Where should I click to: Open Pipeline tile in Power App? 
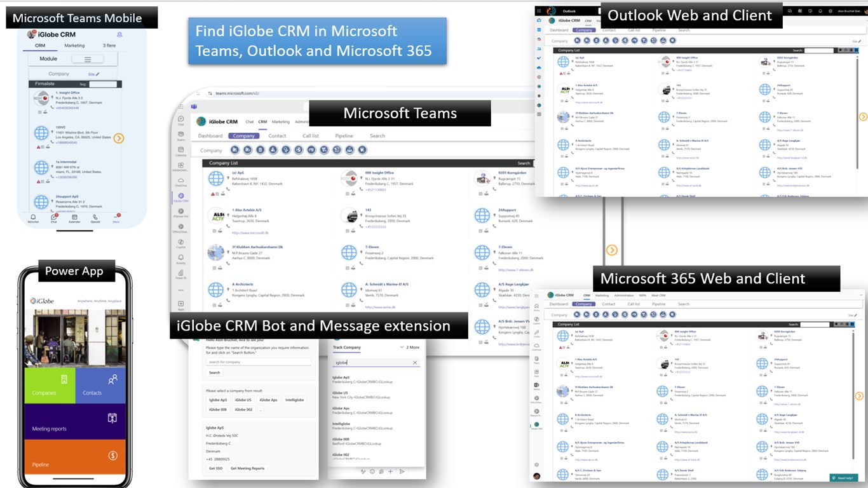tap(75, 458)
